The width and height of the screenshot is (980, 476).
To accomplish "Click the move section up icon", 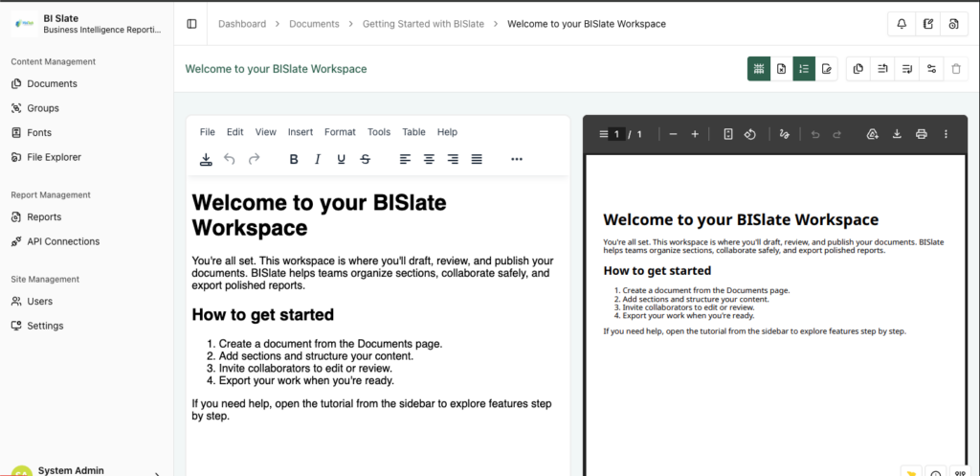I will click(x=882, y=69).
